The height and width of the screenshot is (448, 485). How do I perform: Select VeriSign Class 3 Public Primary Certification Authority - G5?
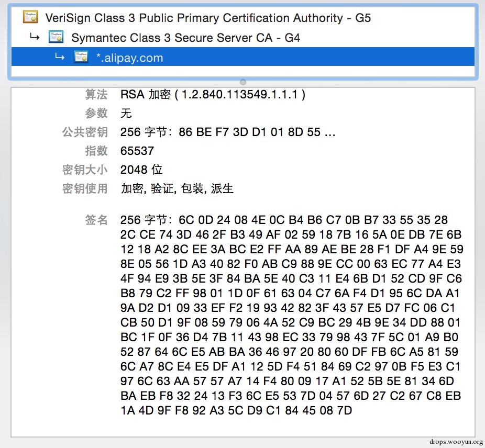(208, 18)
